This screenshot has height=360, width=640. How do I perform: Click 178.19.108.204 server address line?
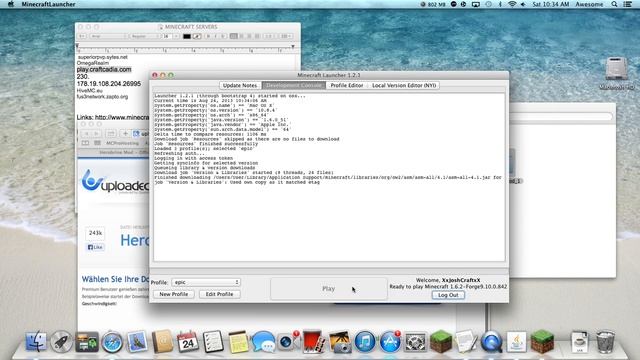109,83
